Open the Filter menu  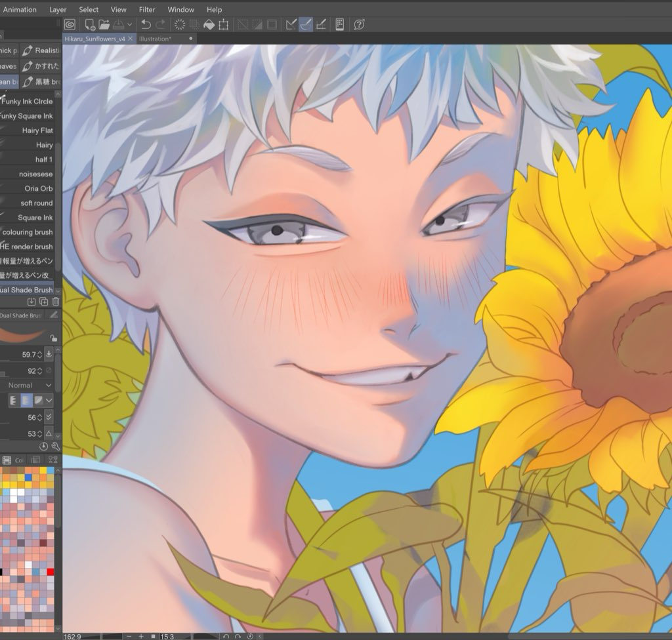pyautogui.click(x=147, y=10)
